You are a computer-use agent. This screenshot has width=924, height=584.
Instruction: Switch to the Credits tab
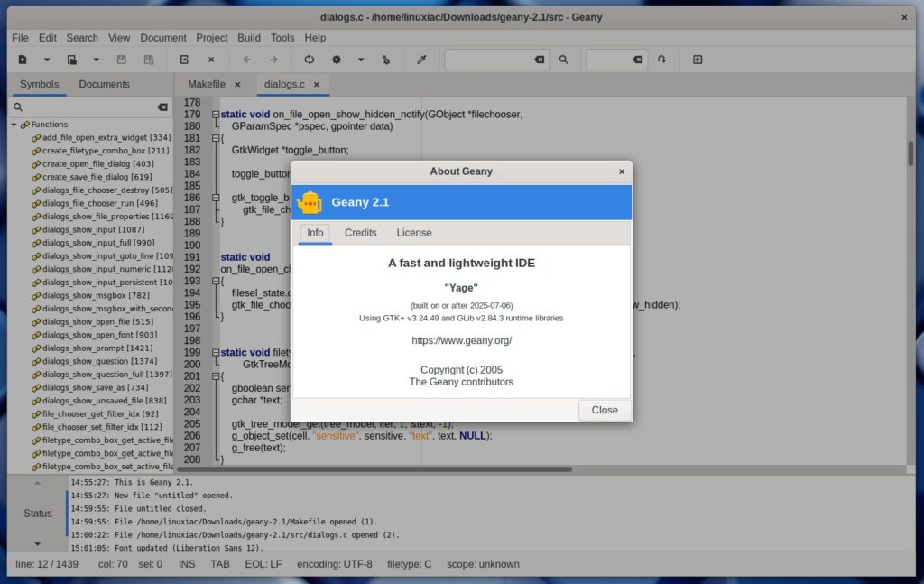[360, 233]
